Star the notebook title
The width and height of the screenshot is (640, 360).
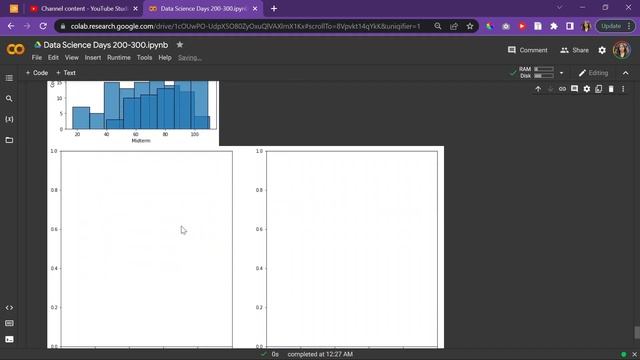(x=180, y=44)
